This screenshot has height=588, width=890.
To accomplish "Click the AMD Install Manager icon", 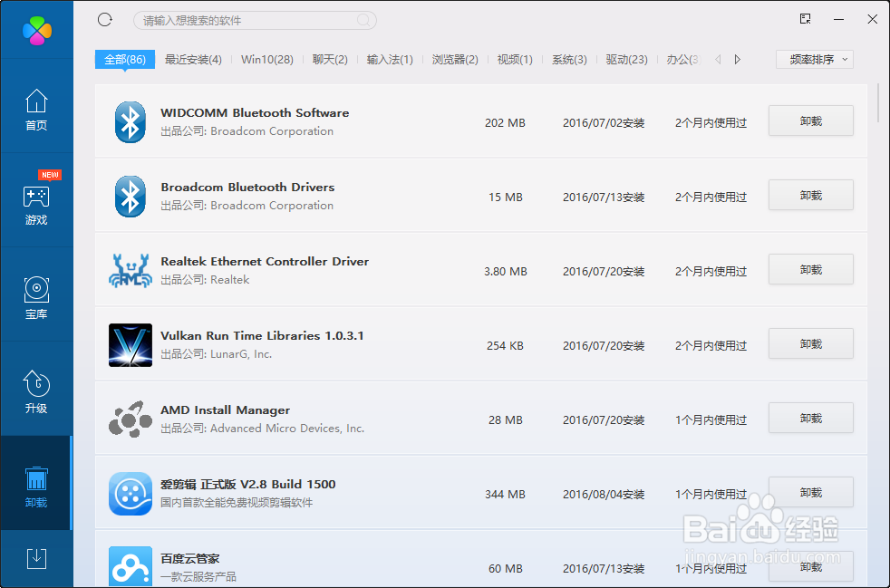I will (x=131, y=419).
